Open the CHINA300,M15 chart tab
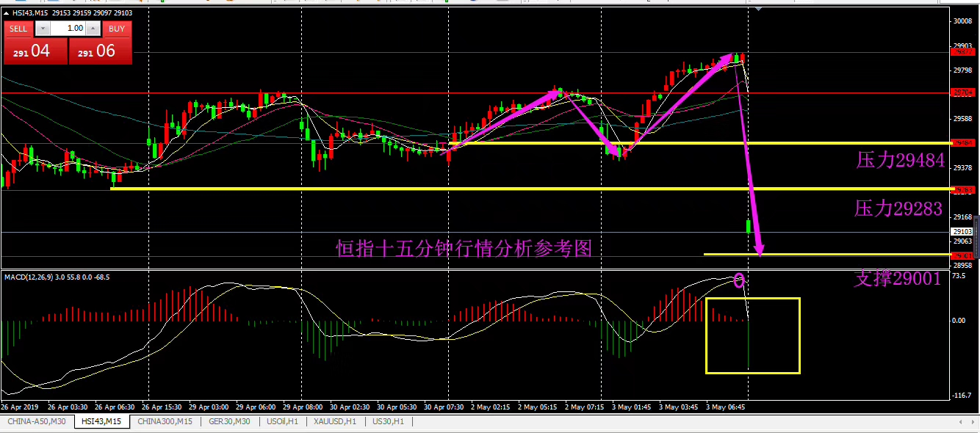 tap(165, 422)
